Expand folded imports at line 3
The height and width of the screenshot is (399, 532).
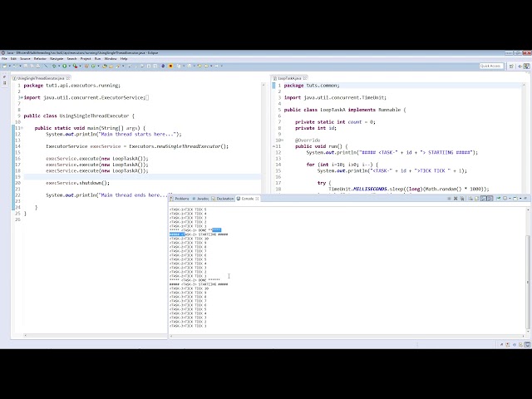coord(22,98)
